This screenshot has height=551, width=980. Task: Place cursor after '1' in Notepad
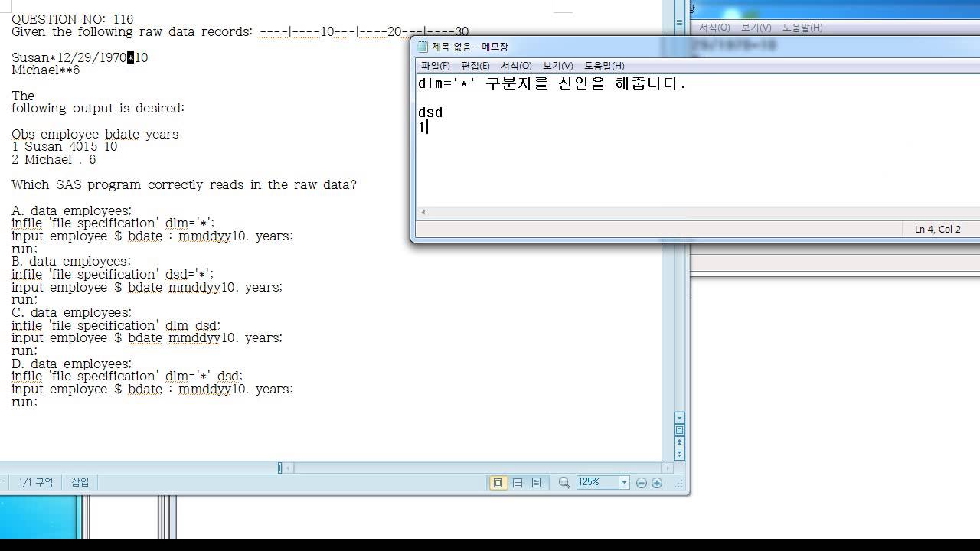[427, 127]
